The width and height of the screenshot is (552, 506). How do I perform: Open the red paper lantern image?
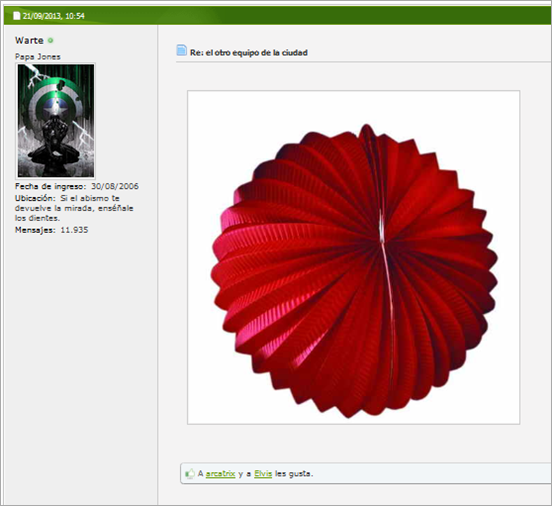(353, 257)
